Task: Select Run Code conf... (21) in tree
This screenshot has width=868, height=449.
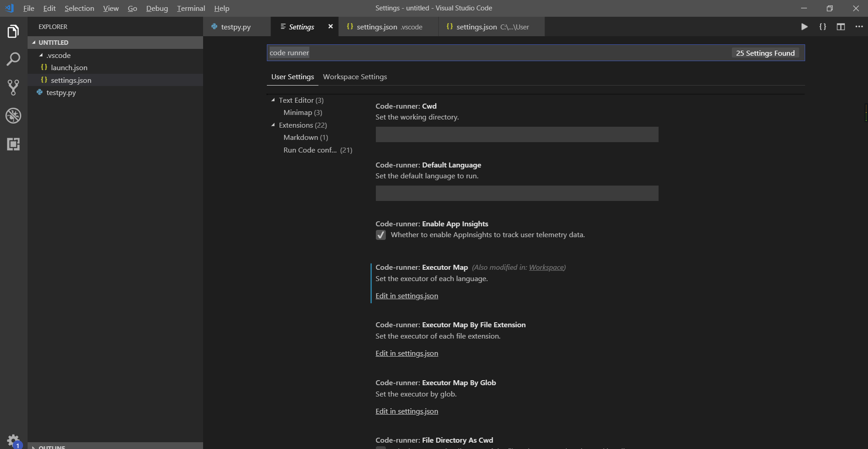Action: click(x=318, y=150)
